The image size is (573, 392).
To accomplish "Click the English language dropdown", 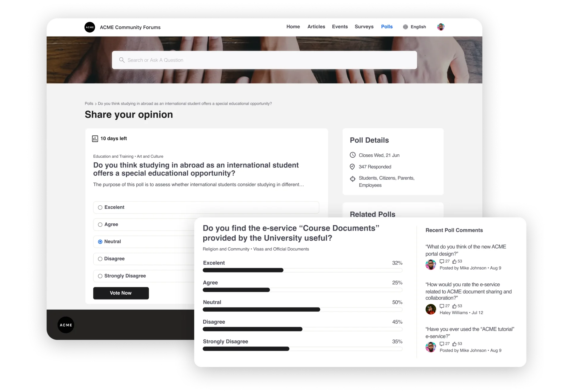I will click(415, 27).
